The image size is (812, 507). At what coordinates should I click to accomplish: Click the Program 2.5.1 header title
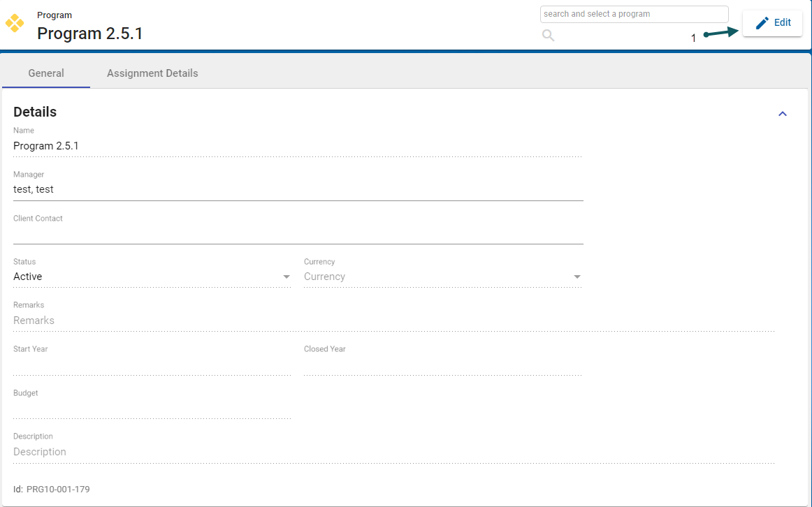click(90, 34)
